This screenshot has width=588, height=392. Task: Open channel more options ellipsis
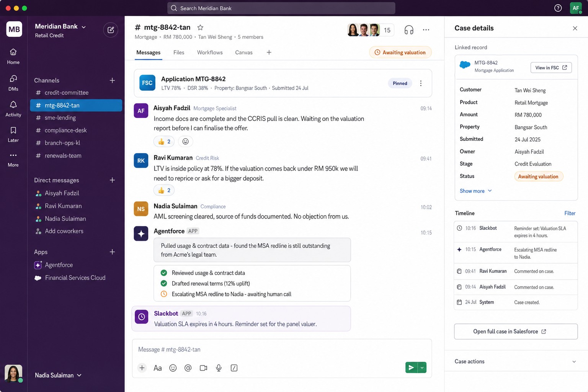426,30
